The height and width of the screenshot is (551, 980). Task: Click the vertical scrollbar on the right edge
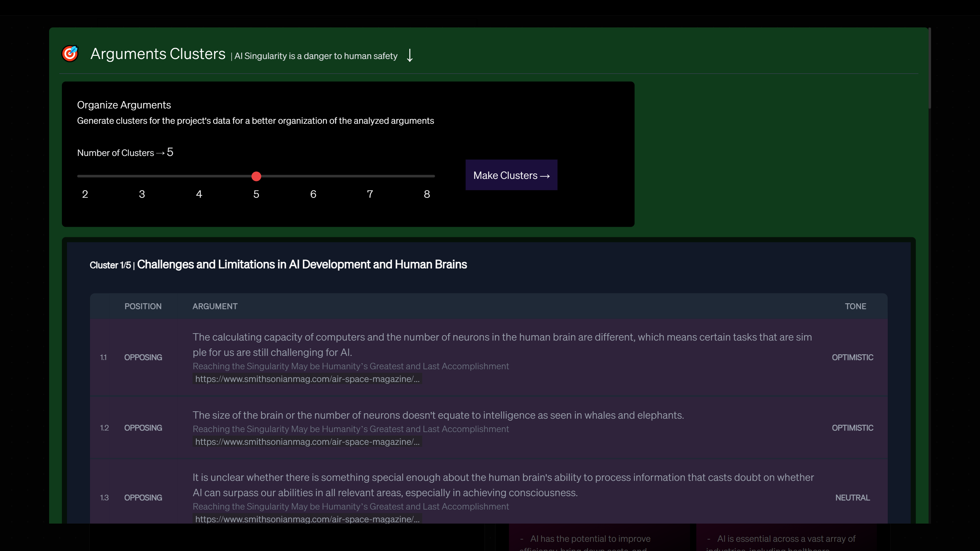(x=929, y=69)
